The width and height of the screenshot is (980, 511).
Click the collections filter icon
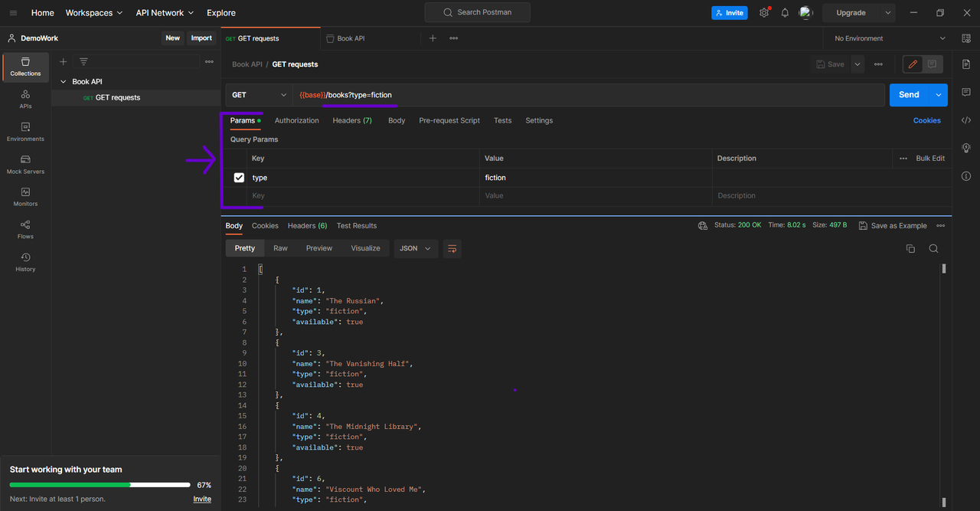[83, 61]
